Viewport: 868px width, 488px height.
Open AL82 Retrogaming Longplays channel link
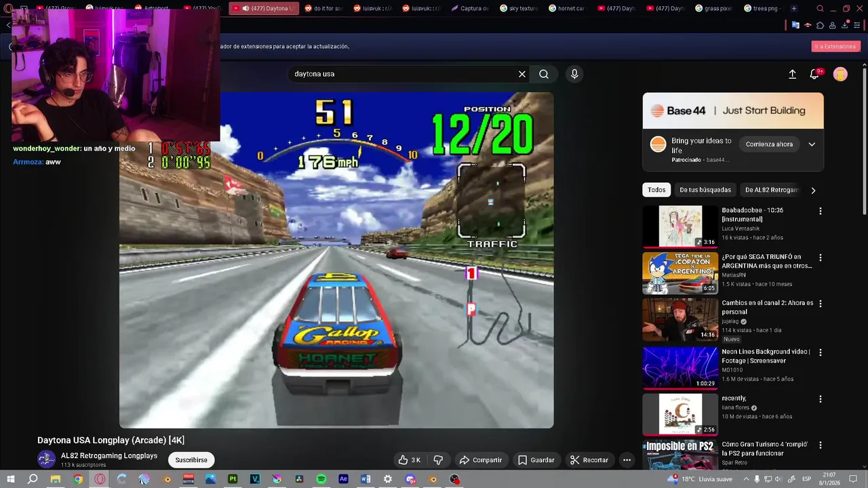click(x=109, y=456)
